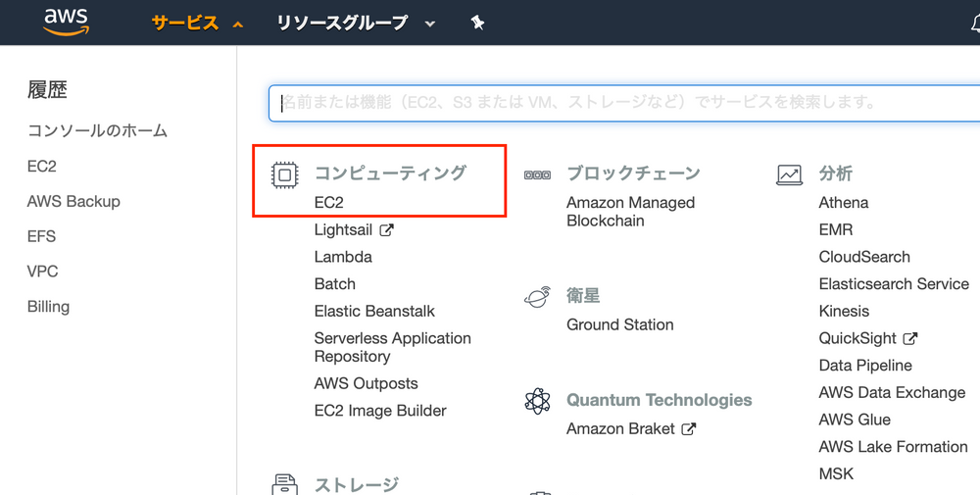Viewport: 980px width, 495px height.
Task: Select Billing in history sidebar
Action: (48, 306)
